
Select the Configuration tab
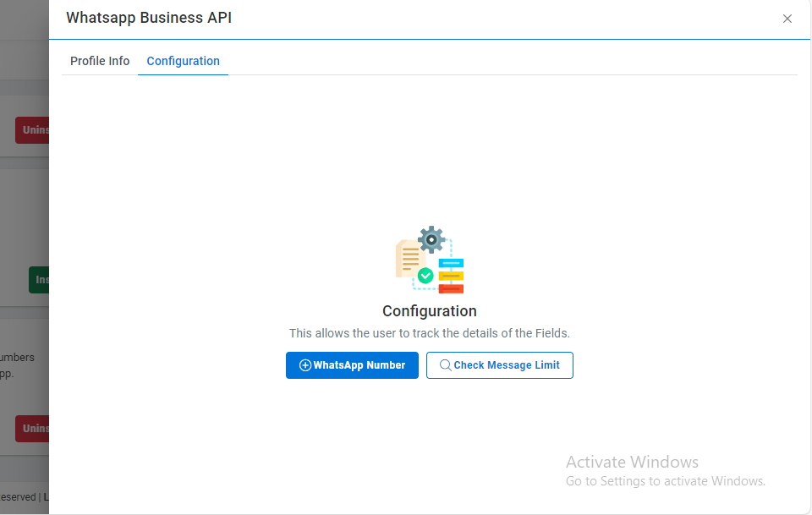coord(183,61)
